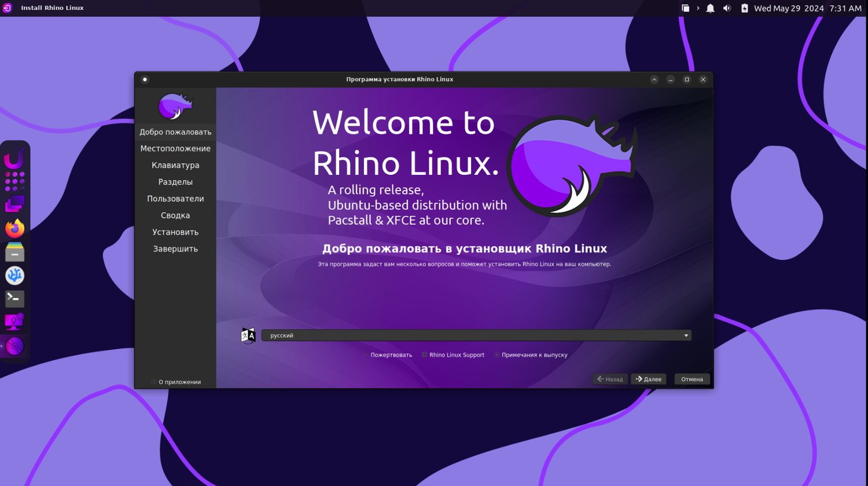
Task: Open the stacked-windows workspace icon in the dock
Action: click(x=14, y=204)
